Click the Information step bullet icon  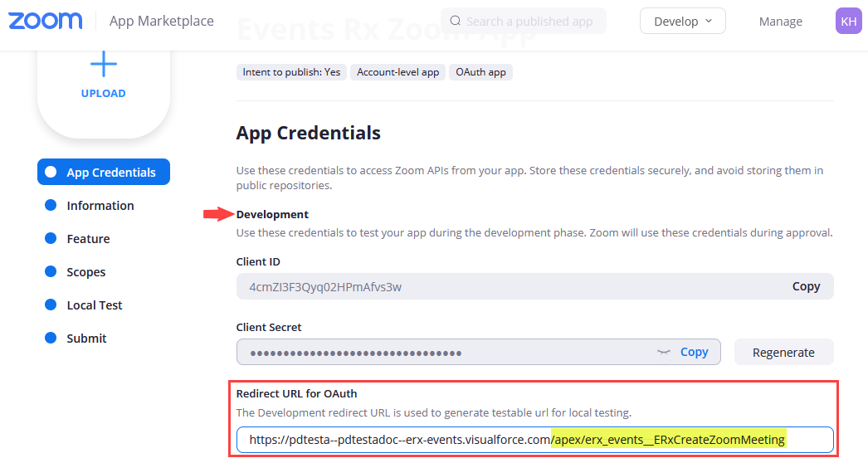point(51,206)
